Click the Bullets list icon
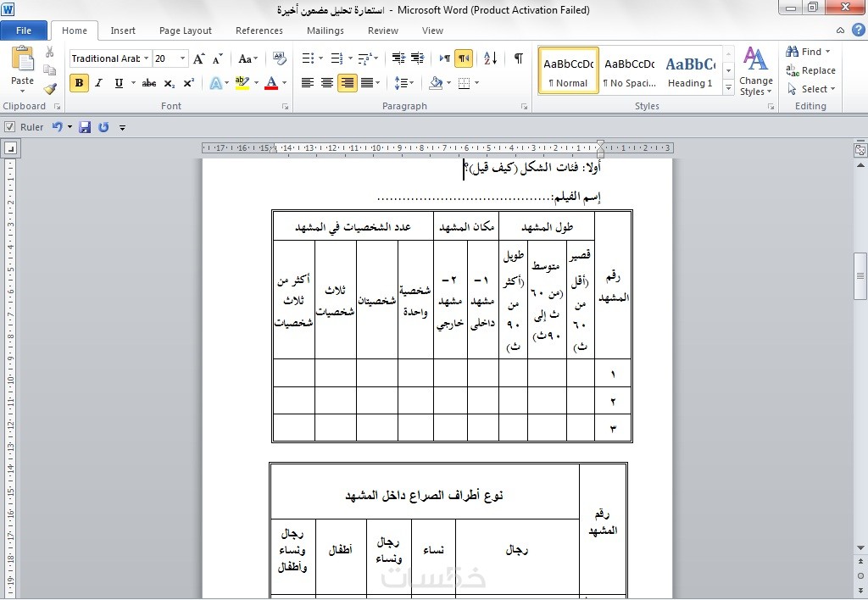 click(x=309, y=58)
